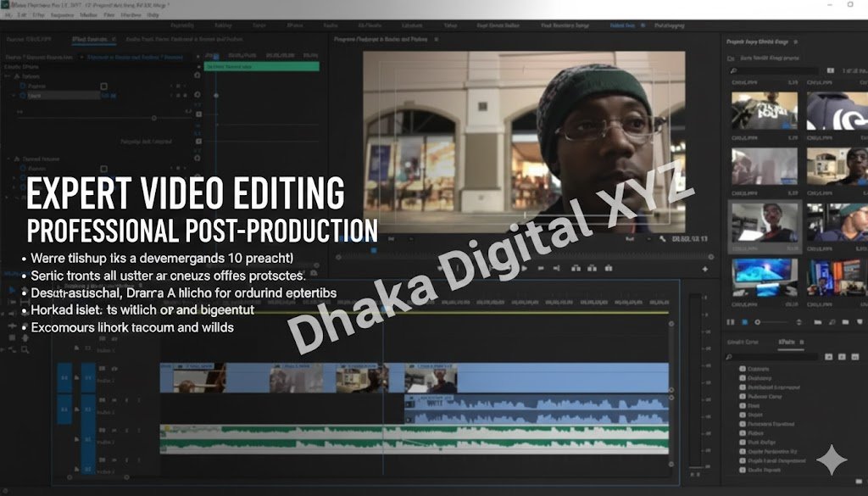Viewport: 868px width, 496px height.
Task: Click the Play button in the Program monitor
Action: [x=523, y=269]
